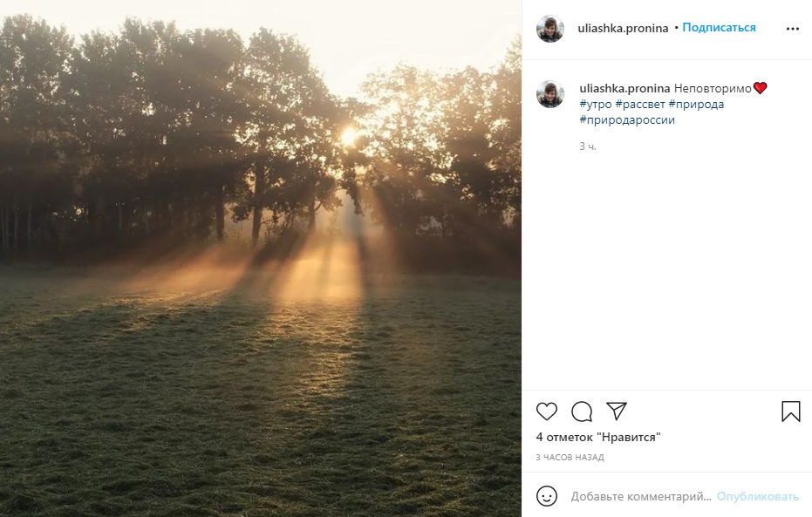Open the #природа hashtag
The width and height of the screenshot is (812, 517).
point(696,104)
